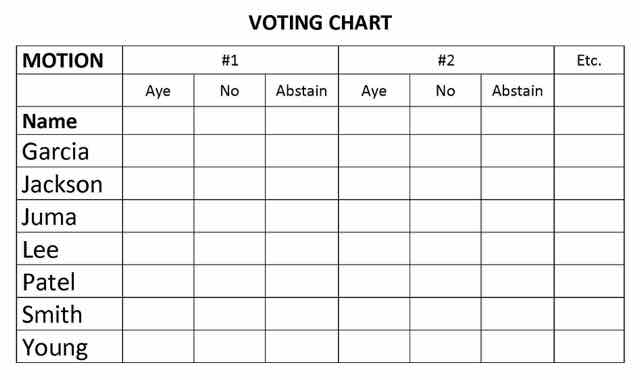Select Young's Etc. column cell
640x380 pixels.
pyautogui.click(x=589, y=346)
